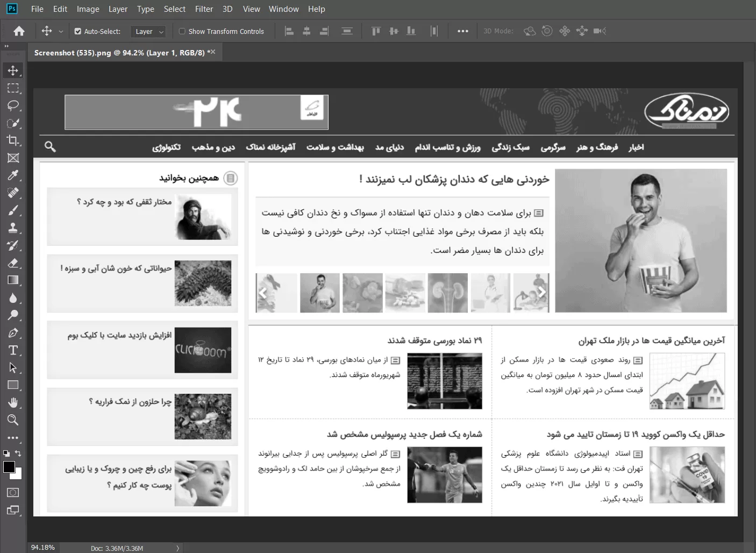Viewport: 756px width, 553px height.
Task: Toggle Quick Mask mode
Action: coord(13,492)
